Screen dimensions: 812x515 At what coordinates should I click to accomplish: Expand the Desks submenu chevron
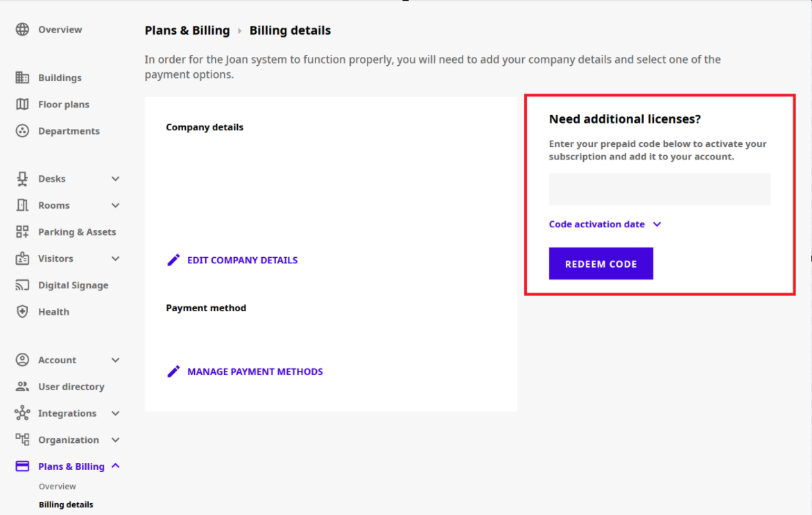pos(116,179)
